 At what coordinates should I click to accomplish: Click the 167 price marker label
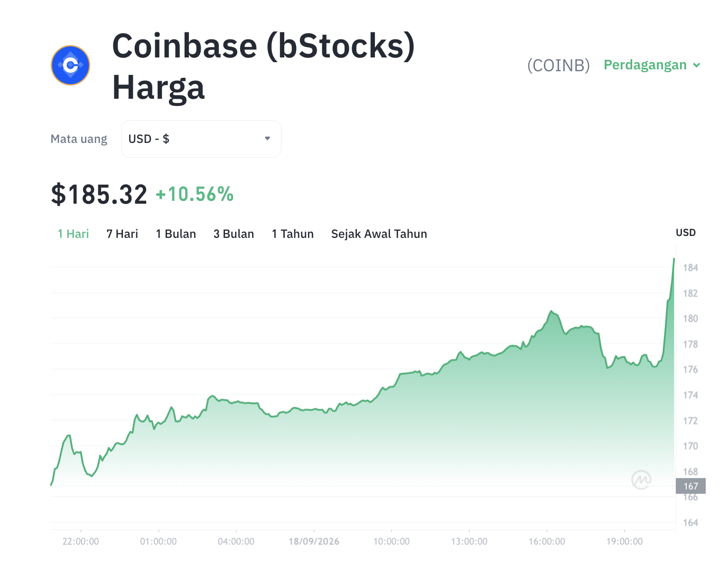click(691, 486)
